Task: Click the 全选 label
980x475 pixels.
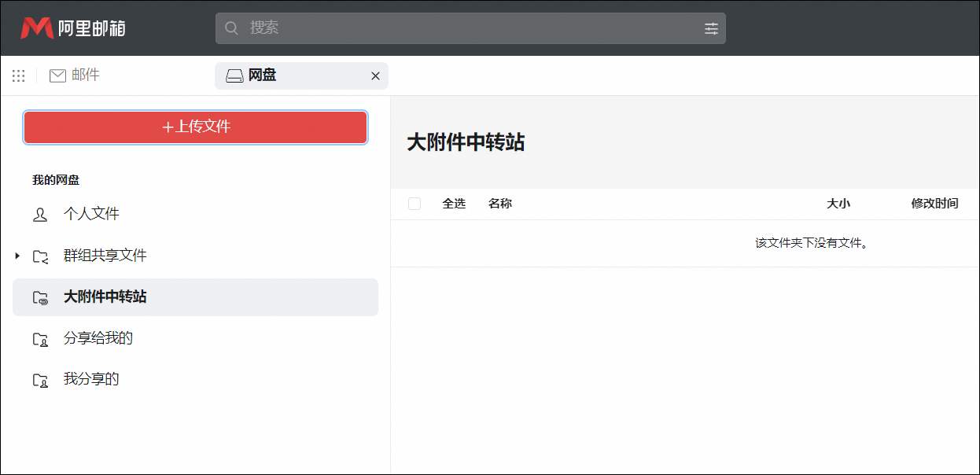Action: pos(454,204)
